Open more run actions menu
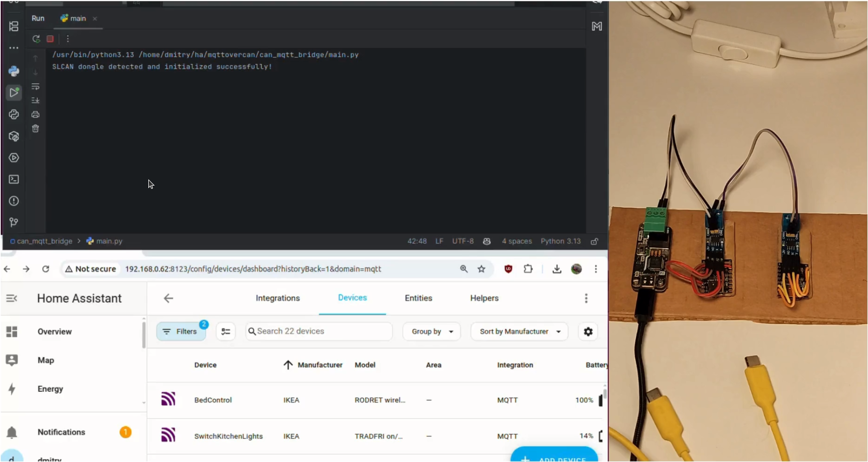 tap(68, 39)
